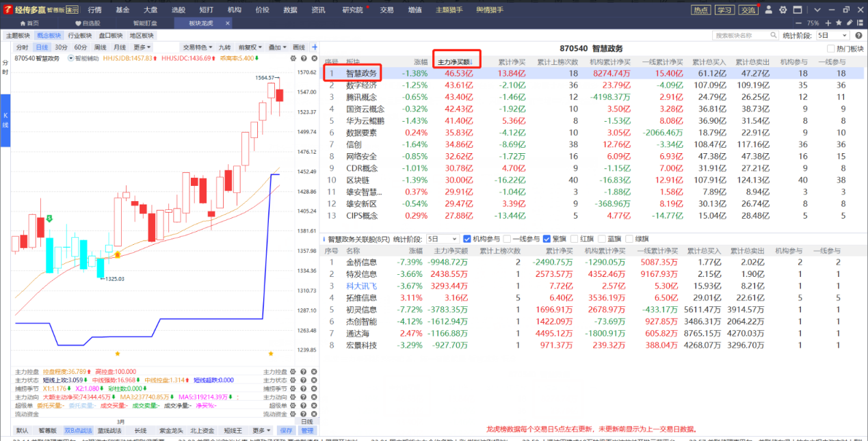
Task: Enable the 一线参与 filter checkbox
Action: click(x=507, y=239)
